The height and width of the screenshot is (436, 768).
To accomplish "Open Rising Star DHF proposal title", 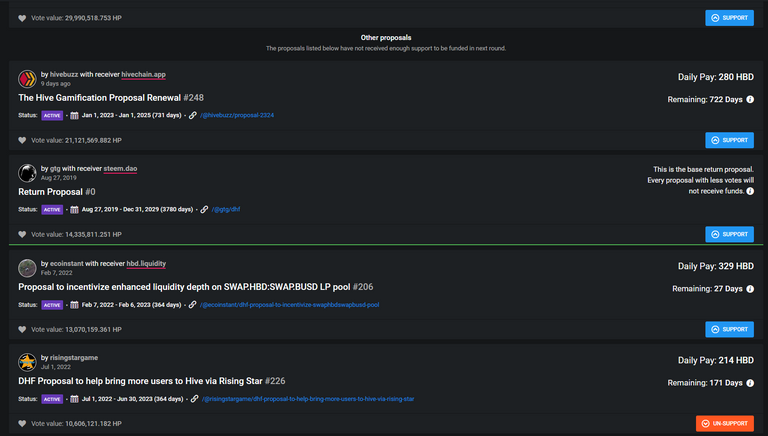I will pyautogui.click(x=141, y=381).
